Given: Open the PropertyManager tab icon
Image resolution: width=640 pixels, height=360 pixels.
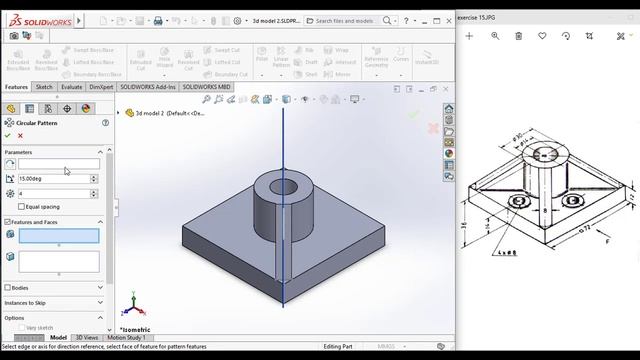Looking at the screenshot, I should [29, 109].
